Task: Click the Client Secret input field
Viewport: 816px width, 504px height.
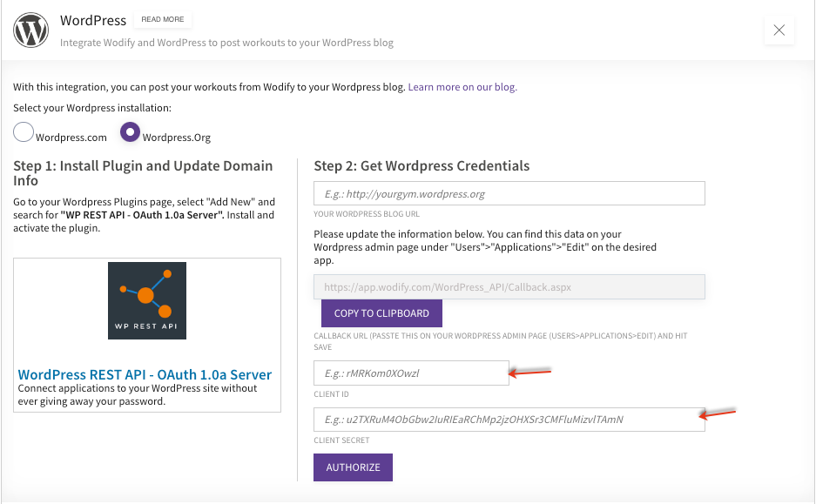Action: (509, 420)
